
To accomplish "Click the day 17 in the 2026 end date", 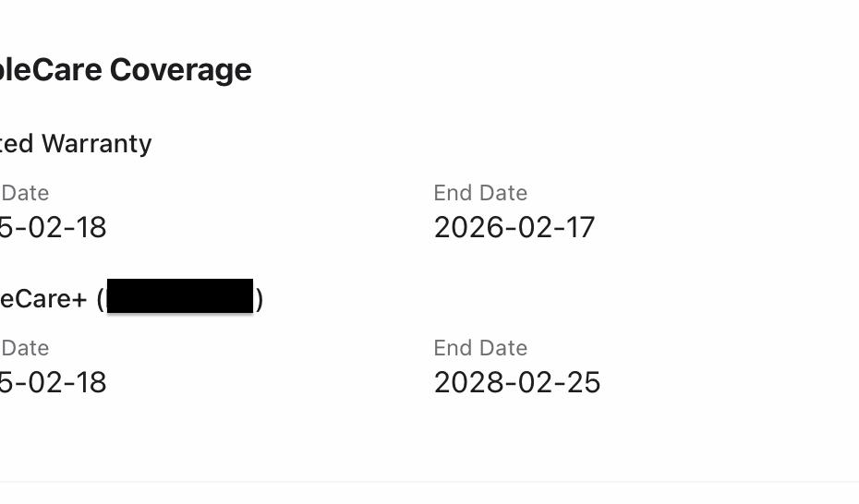I will (581, 227).
